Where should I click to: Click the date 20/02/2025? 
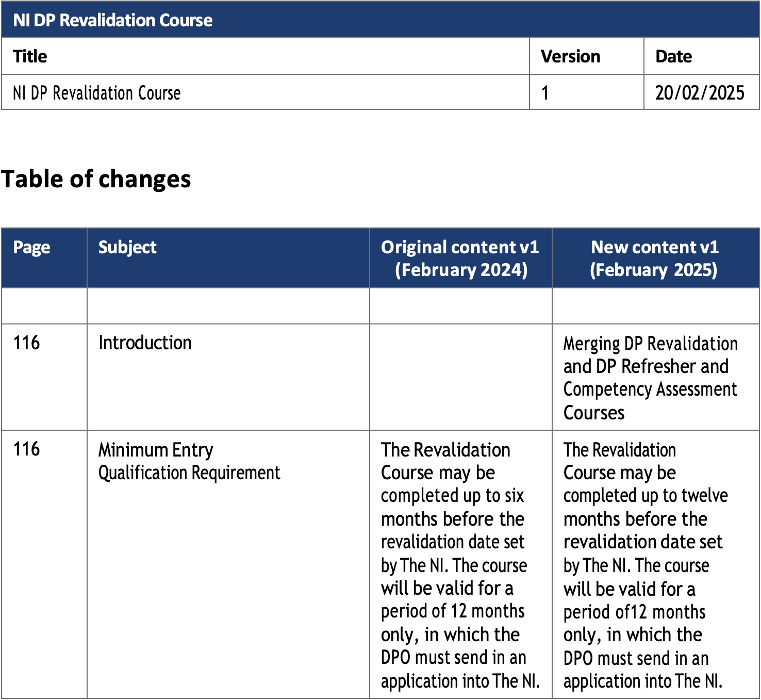[x=700, y=93]
